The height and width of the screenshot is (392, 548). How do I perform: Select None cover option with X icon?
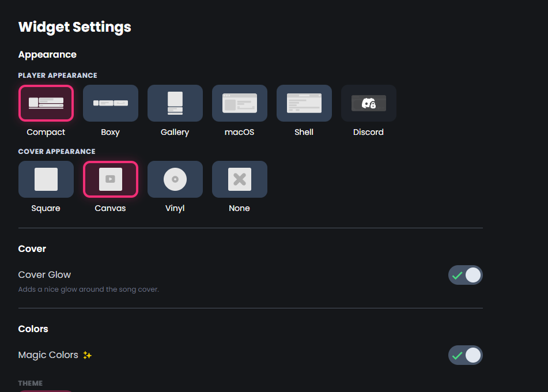[x=240, y=179]
